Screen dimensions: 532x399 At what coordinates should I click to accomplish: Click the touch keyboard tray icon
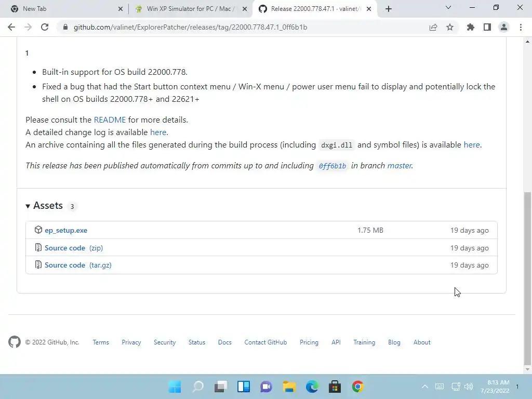(440, 387)
